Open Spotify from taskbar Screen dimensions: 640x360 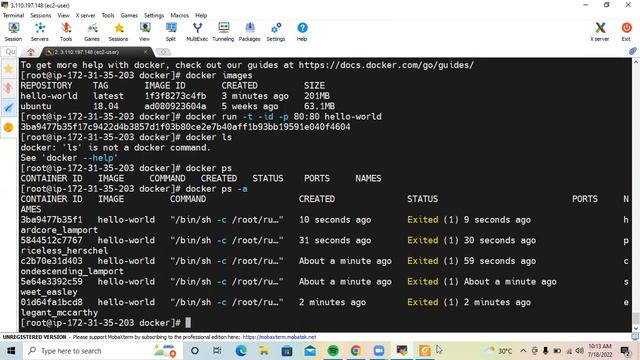point(333,351)
